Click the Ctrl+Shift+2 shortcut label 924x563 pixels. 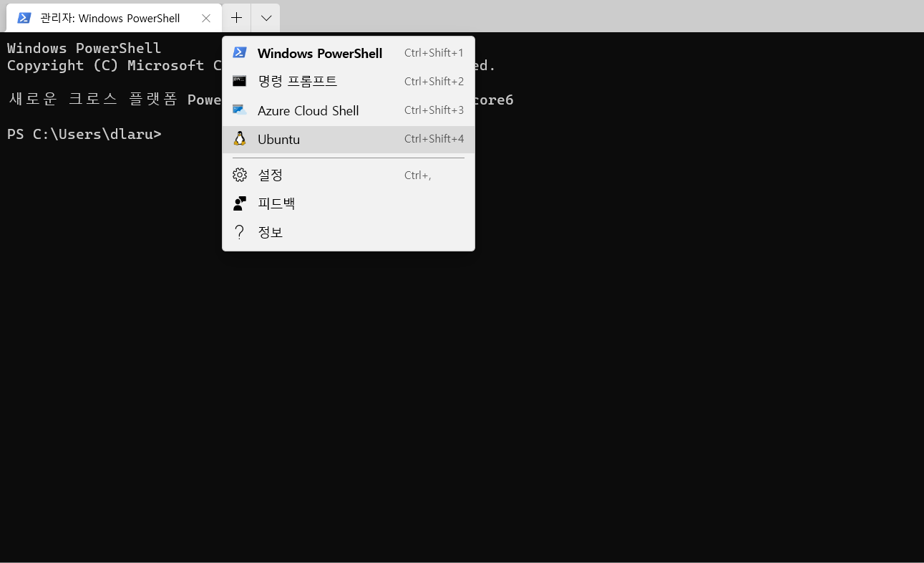pos(434,82)
